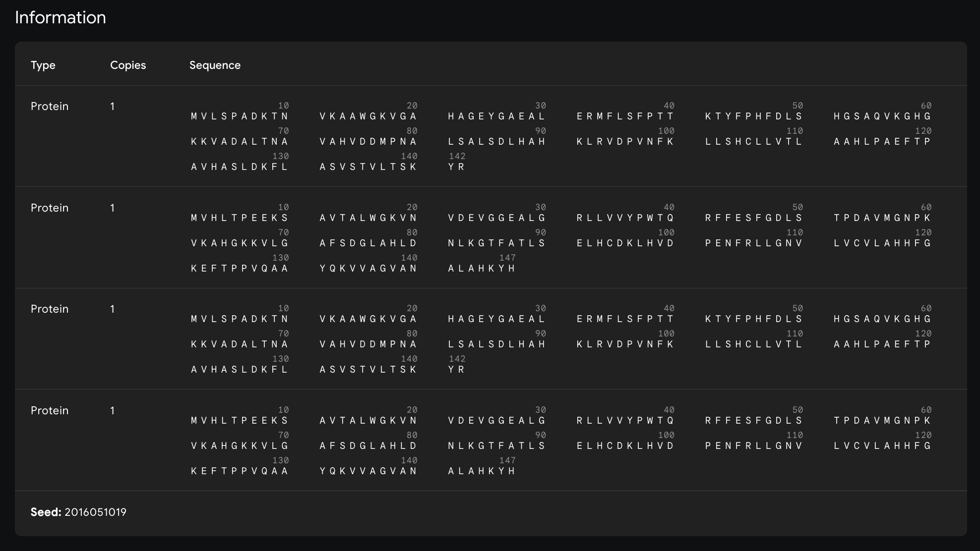Click the Seed label
Image resolution: width=980 pixels, height=551 pixels.
46,512
